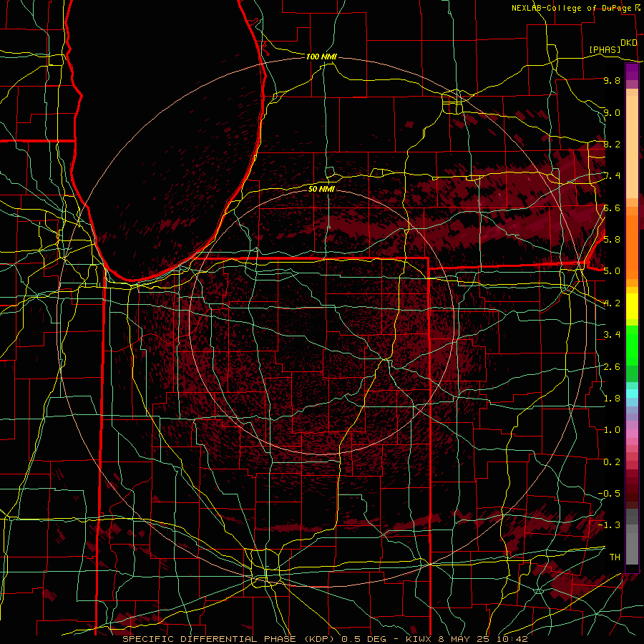Click the 3.4 value on the color scale

point(612,334)
